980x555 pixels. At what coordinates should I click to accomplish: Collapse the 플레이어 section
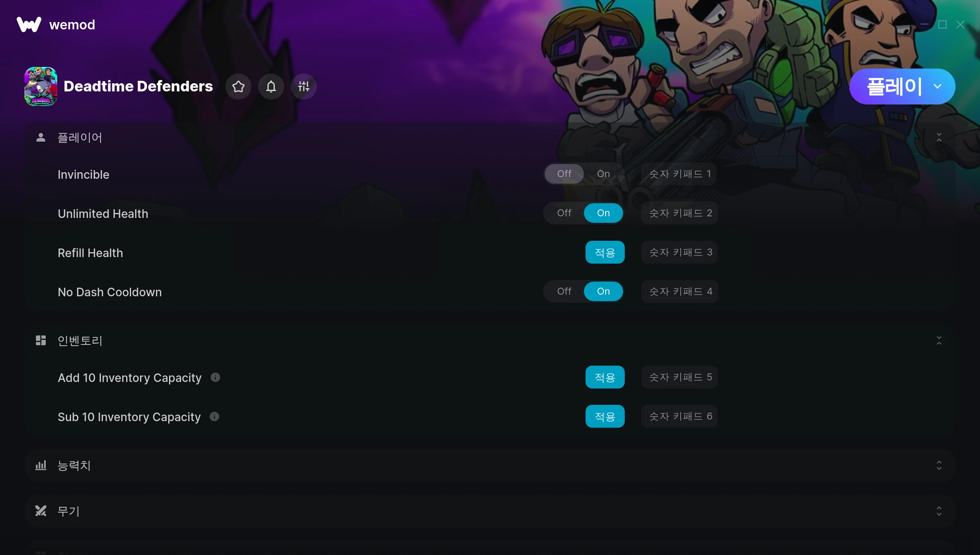[x=939, y=138]
